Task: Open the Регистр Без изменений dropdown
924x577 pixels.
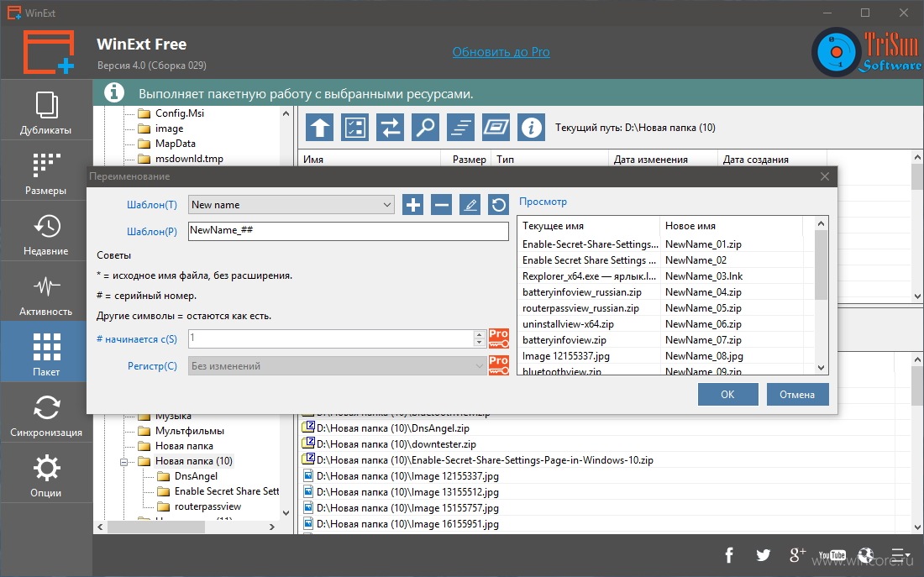Action: click(337, 366)
